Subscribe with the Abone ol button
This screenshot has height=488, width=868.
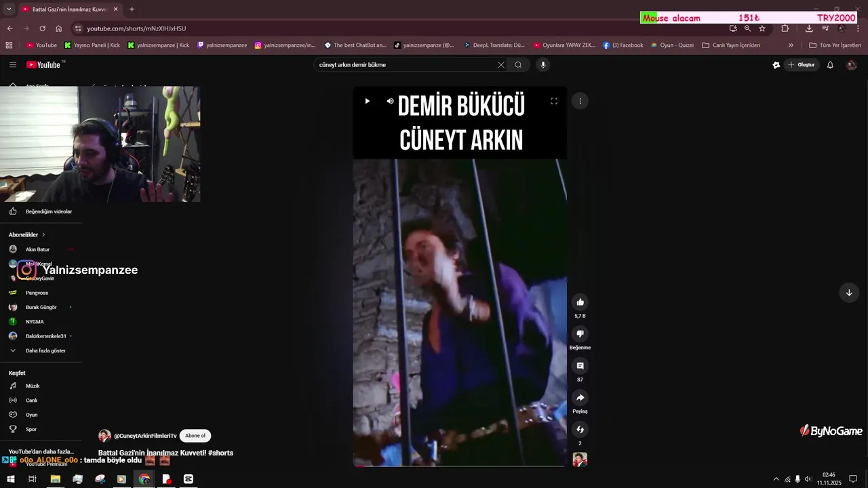(195, 436)
